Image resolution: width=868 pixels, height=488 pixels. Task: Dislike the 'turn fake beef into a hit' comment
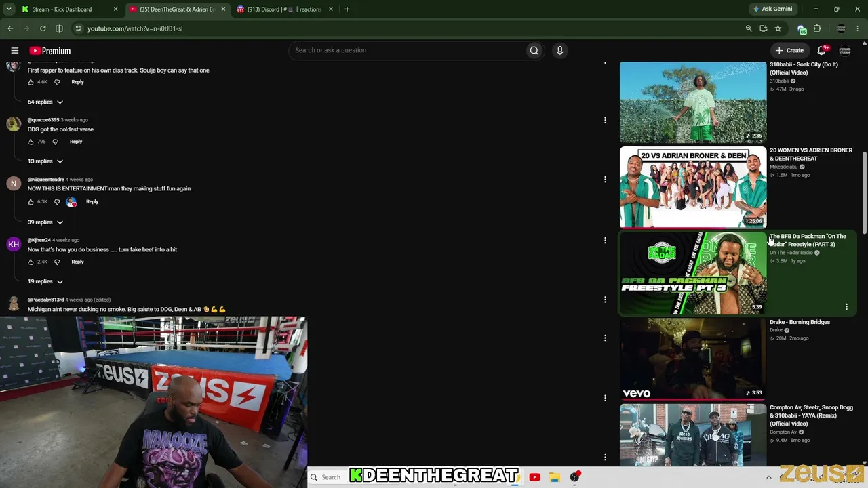(x=57, y=262)
